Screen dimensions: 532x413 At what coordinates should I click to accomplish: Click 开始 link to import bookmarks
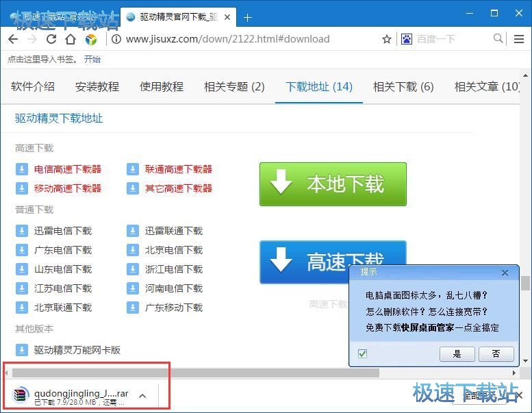click(x=92, y=60)
